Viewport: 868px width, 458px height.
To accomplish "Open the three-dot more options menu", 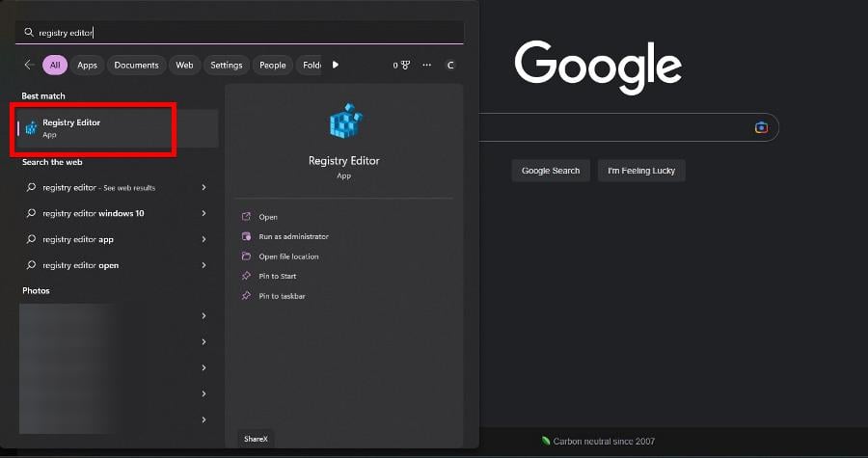I will [427, 66].
